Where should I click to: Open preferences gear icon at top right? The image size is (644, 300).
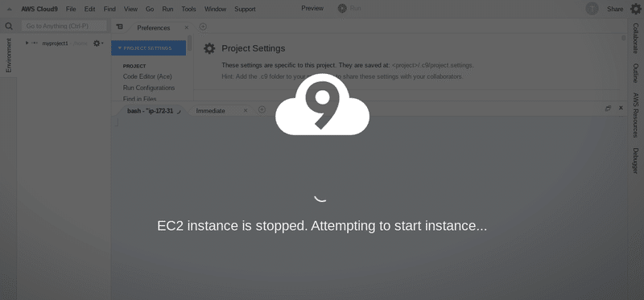[636, 9]
